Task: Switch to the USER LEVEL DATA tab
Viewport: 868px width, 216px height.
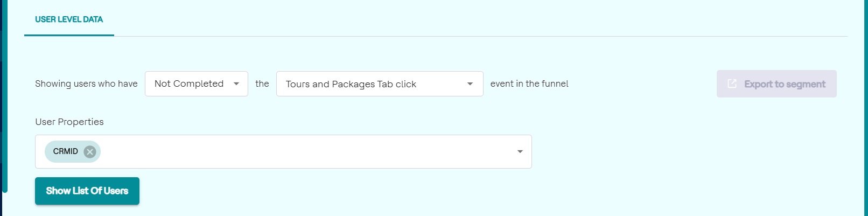Action: tap(69, 19)
